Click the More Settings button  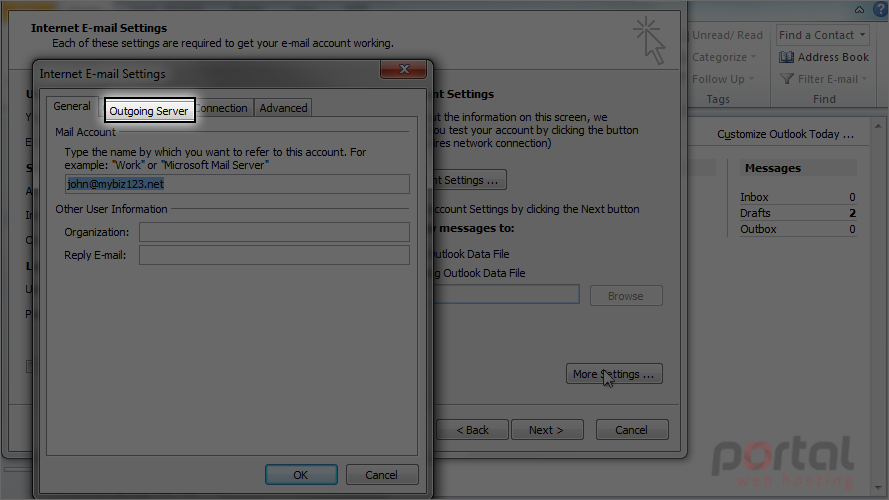[x=614, y=374]
